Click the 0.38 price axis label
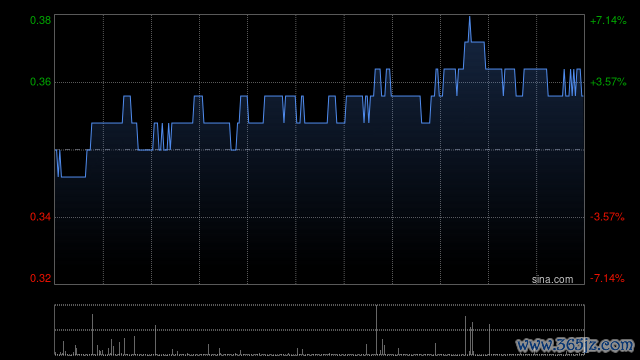 pyautogui.click(x=40, y=20)
